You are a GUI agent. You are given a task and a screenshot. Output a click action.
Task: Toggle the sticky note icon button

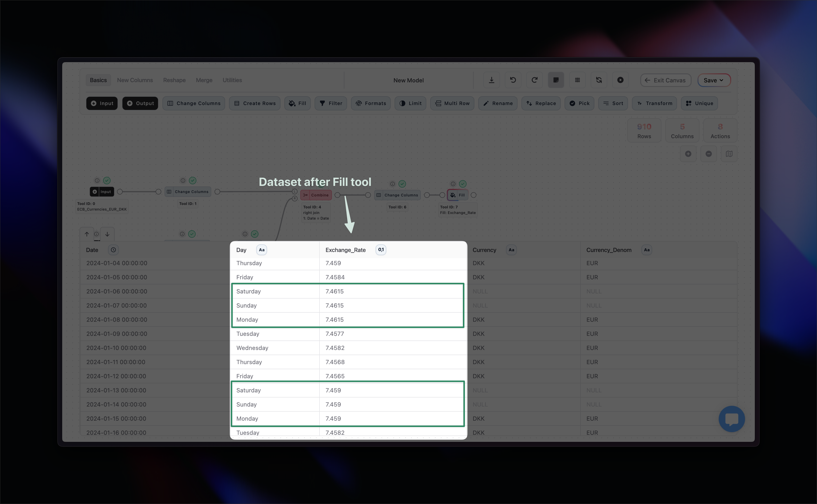pos(556,80)
